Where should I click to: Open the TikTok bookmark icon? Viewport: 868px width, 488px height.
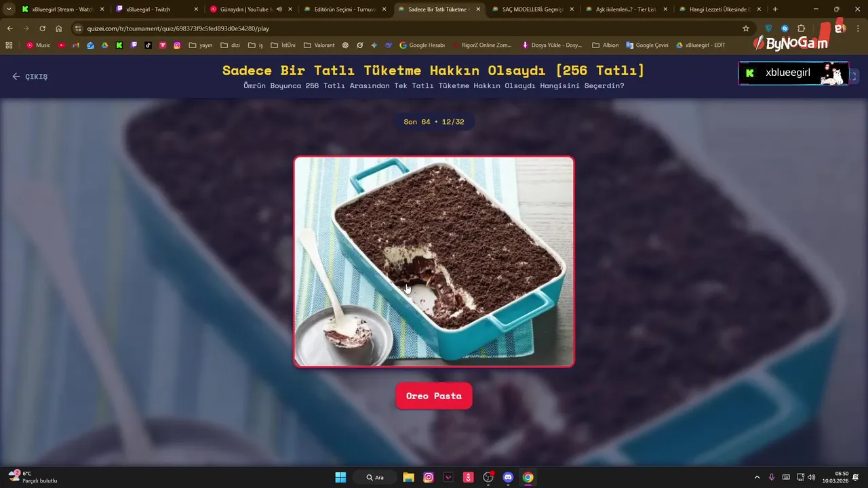click(x=148, y=45)
